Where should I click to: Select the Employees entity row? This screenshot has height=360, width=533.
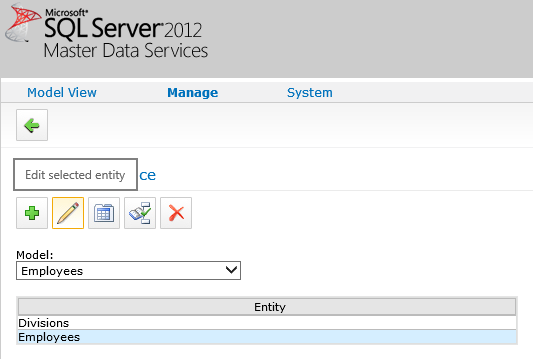267,337
